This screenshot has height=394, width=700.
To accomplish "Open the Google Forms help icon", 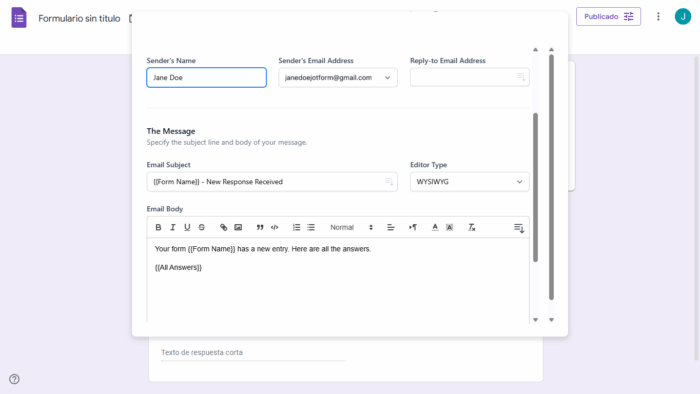I will 14,379.
